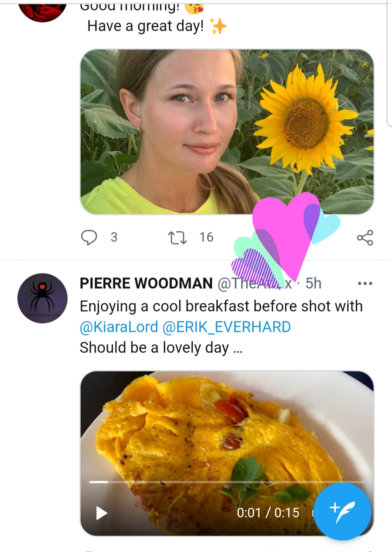Open PIERRE WOODMAN display name
The width and height of the screenshot is (392, 552).
(x=146, y=283)
